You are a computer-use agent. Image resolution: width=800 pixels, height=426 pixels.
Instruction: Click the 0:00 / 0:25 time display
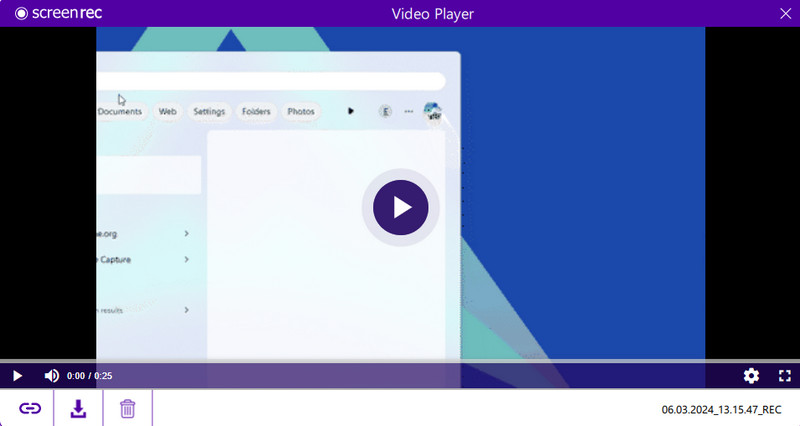point(89,376)
